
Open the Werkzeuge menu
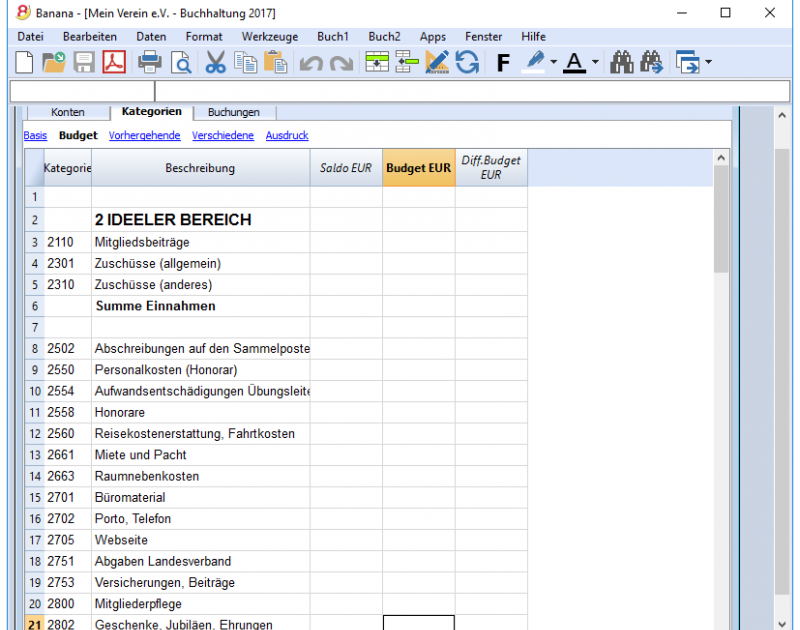click(270, 37)
